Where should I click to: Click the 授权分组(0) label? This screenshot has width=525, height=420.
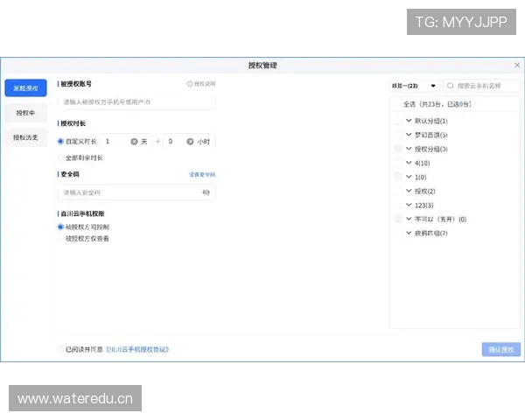coord(431,149)
